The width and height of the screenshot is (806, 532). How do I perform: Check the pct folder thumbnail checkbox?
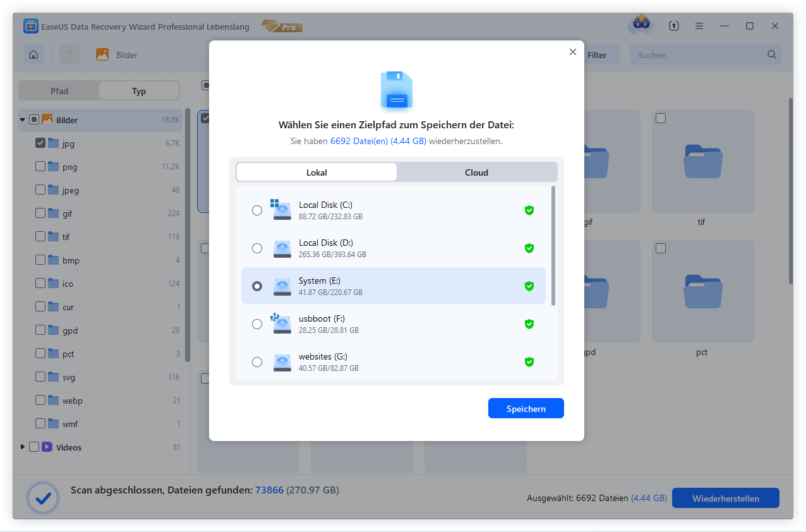coord(661,248)
